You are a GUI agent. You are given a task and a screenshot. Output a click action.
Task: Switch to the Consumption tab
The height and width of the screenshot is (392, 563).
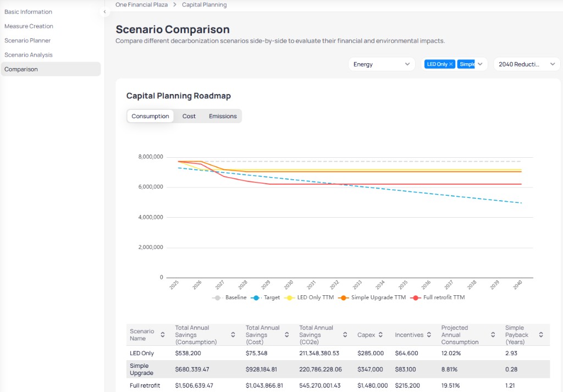pyautogui.click(x=150, y=117)
